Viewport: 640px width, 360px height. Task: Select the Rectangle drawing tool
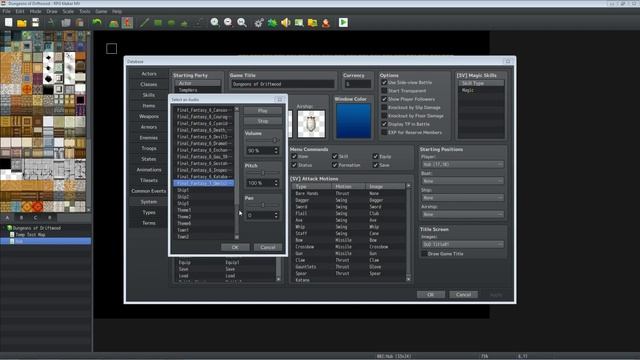coord(158,22)
